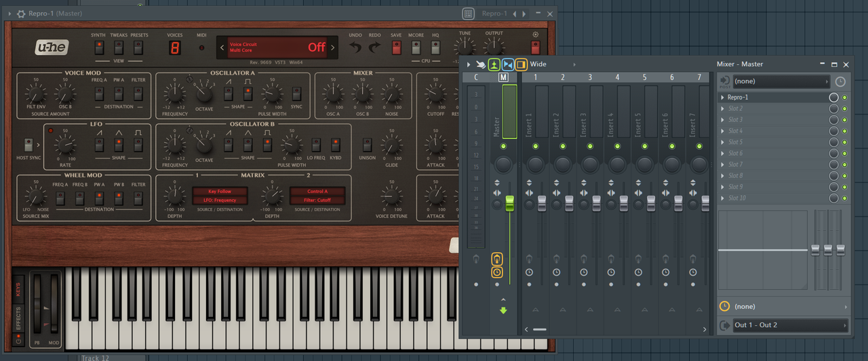The image size is (868, 361).
Task: Select mixer track 4 header
Action: tap(617, 77)
